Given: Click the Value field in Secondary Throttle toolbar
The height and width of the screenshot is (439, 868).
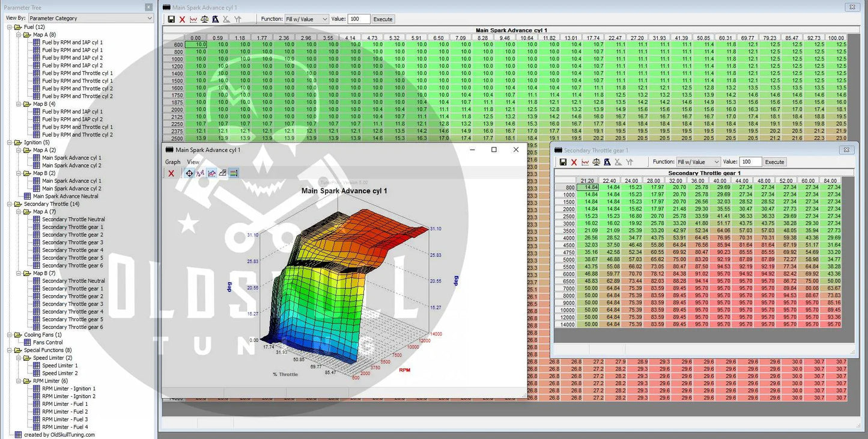Looking at the screenshot, I should [x=750, y=162].
